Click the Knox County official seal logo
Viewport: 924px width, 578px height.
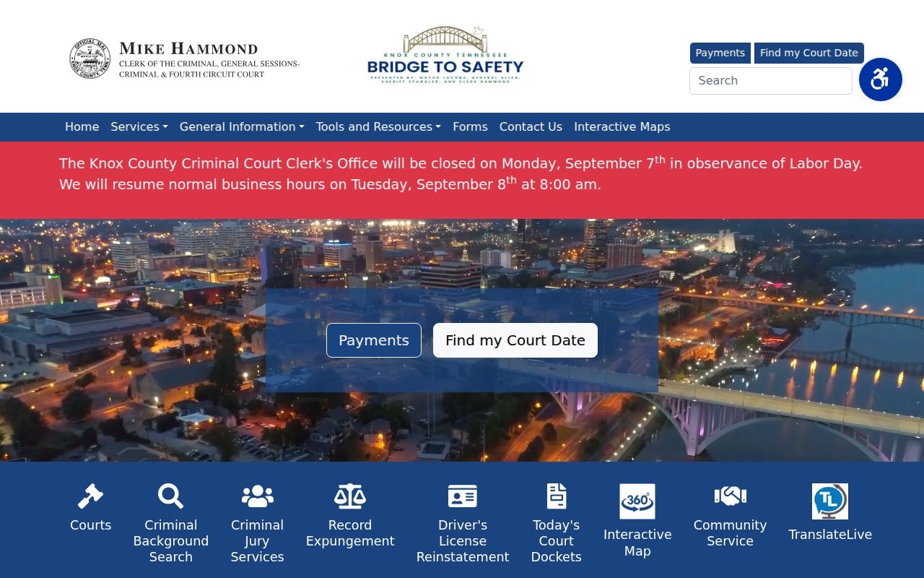[90, 59]
